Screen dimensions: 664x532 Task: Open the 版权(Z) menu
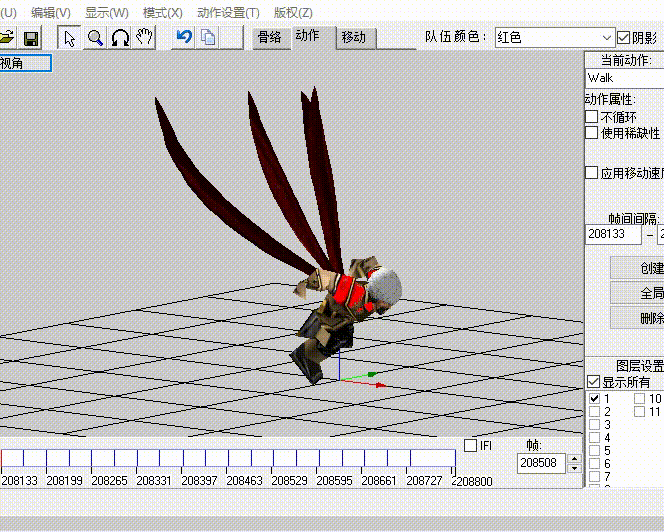pos(293,13)
